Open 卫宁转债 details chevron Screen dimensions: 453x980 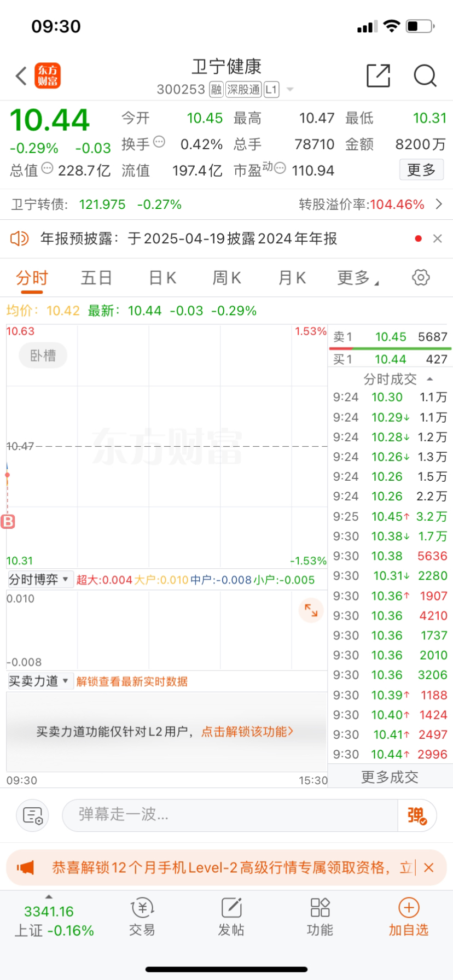439,204
